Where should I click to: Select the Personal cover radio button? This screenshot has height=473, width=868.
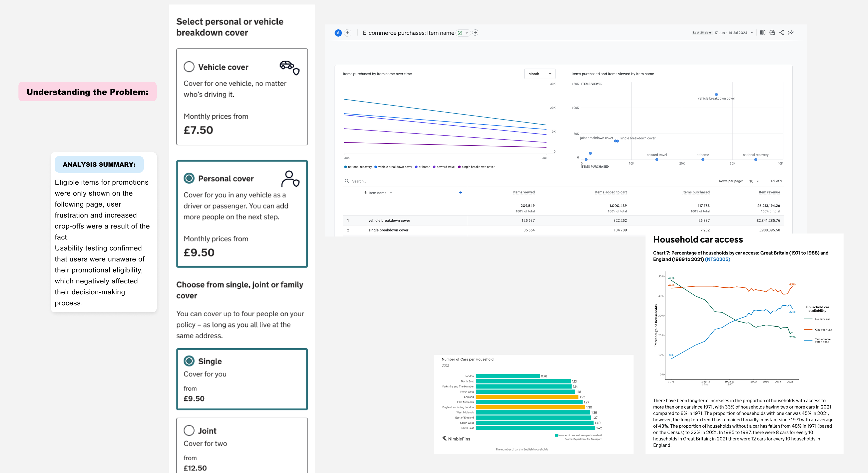point(189,178)
